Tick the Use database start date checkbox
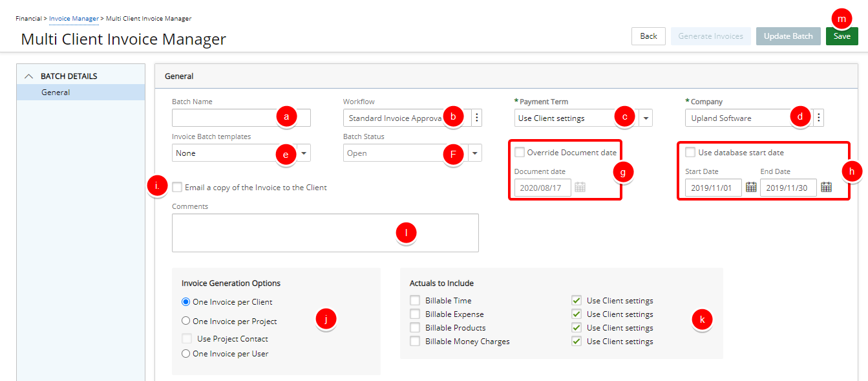Image resolution: width=868 pixels, height=381 pixels. [690, 153]
